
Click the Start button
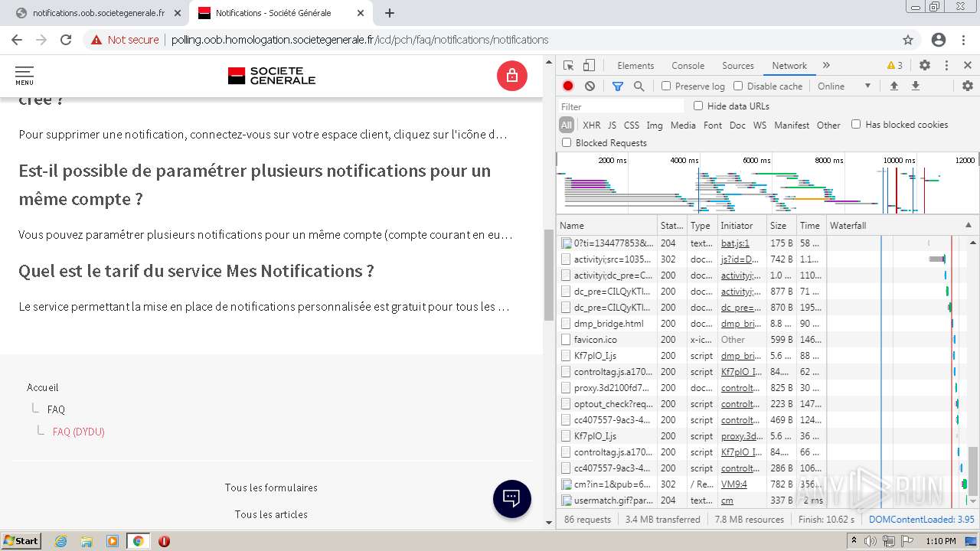pos(21,541)
